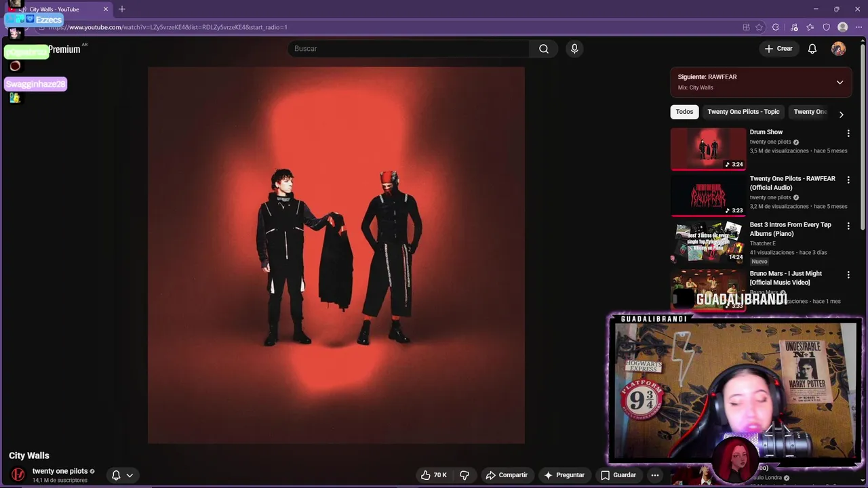Viewport: 868px width, 488px height.
Task: Click the media control music note icon
Action: point(794,27)
